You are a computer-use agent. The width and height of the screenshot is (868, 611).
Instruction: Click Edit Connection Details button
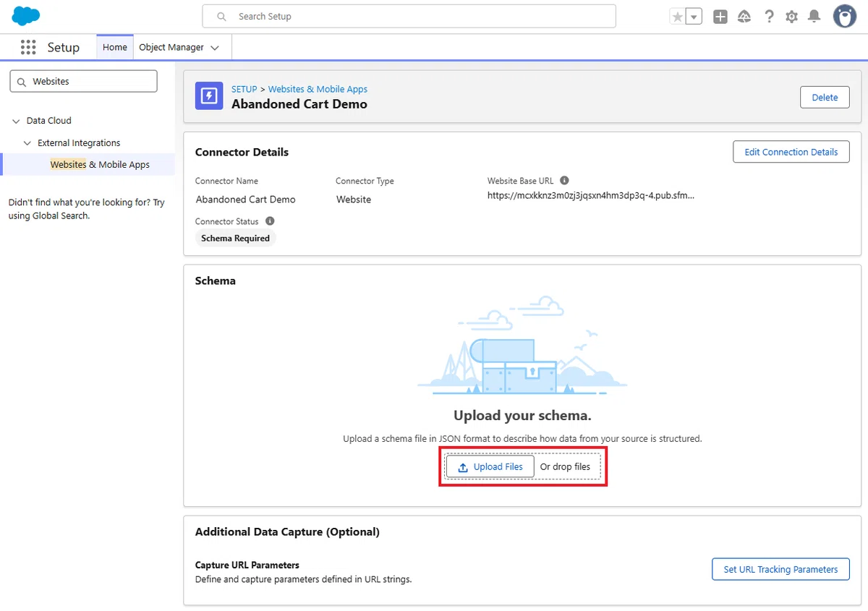791,152
